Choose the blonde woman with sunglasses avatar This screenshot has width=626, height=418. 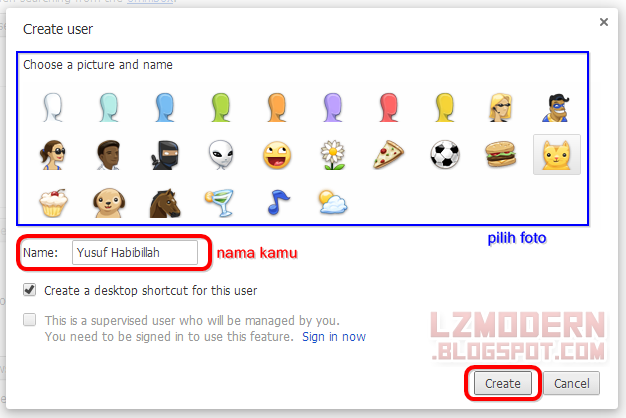[501, 107]
